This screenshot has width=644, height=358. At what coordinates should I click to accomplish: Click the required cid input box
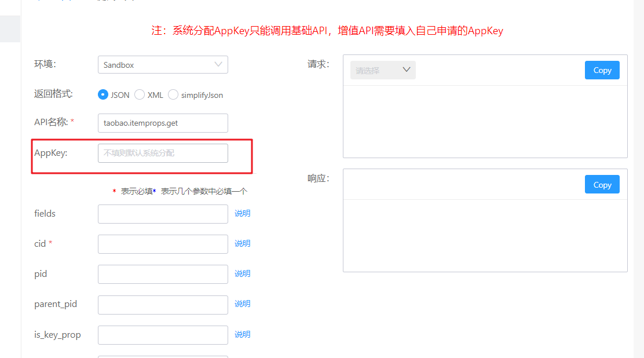point(163,244)
